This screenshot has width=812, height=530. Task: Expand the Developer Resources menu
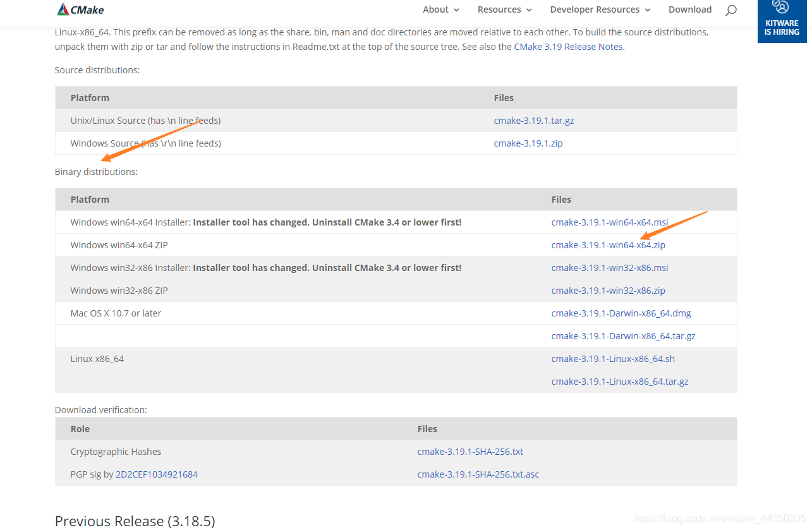coord(600,9)
